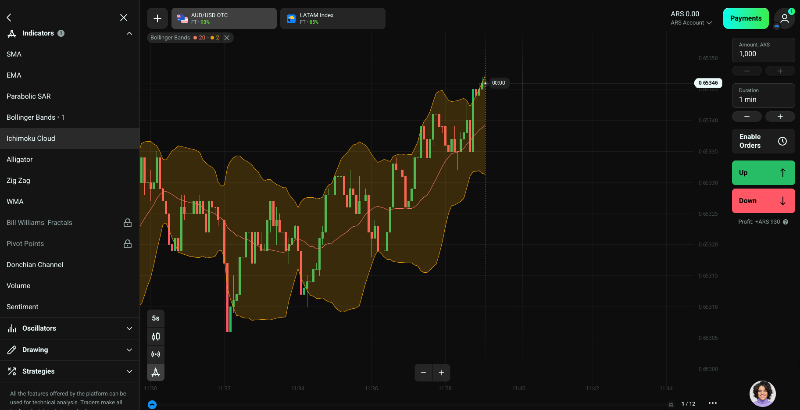Decrease trade amount with minus button

(746, 71)
